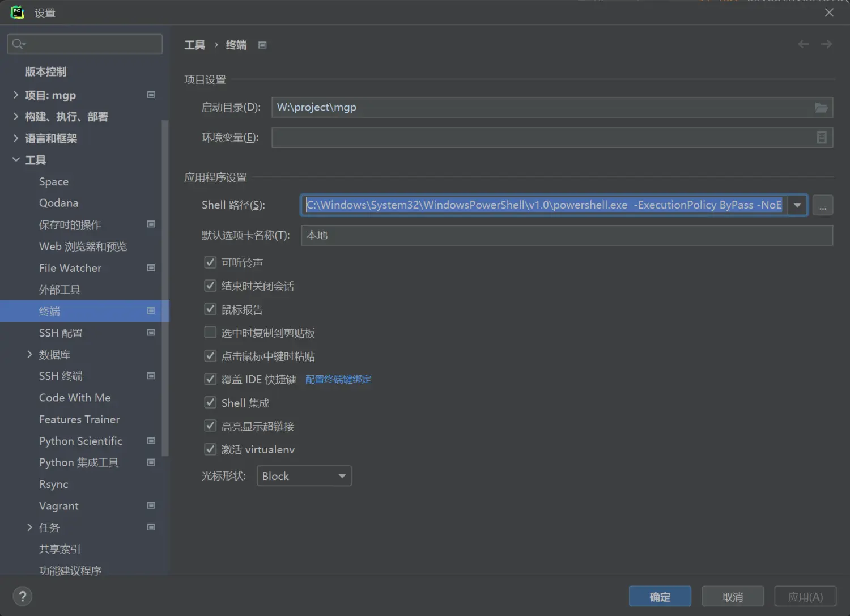Click the 取消 button
850x616 pixels.
732,597
